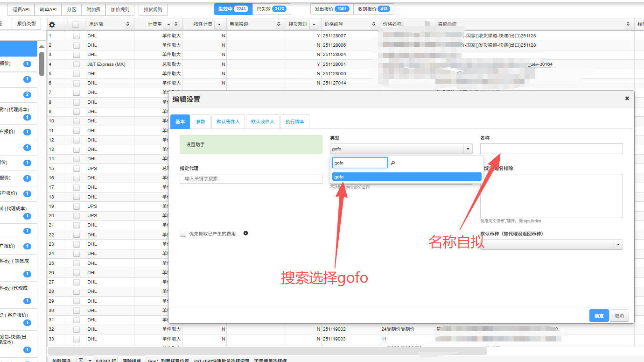The height and width of the screenshot is (362, 644).
Task: Click the left list scroll-up arrow
Action: pos(42,47)
